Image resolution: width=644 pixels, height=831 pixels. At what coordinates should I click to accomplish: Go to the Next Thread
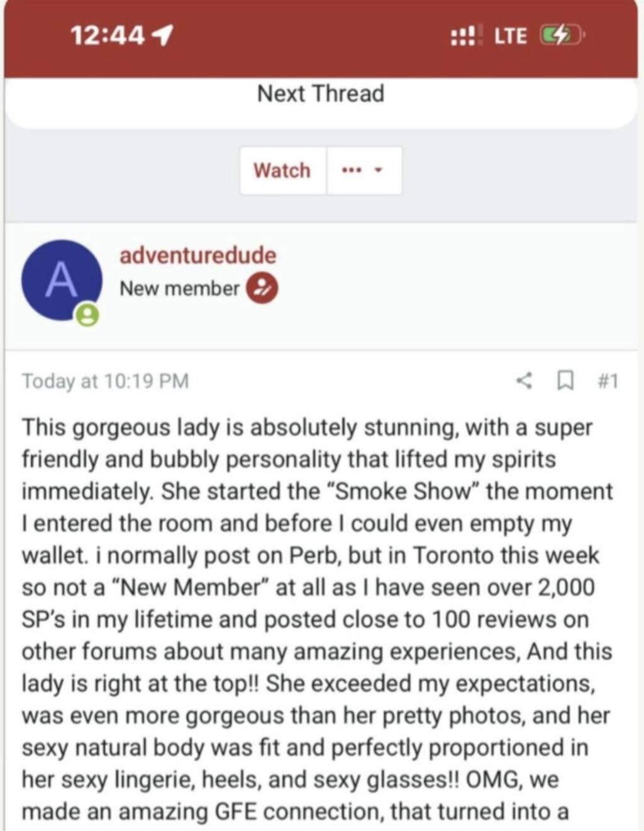pyautogui.click(x=321, y=94)
